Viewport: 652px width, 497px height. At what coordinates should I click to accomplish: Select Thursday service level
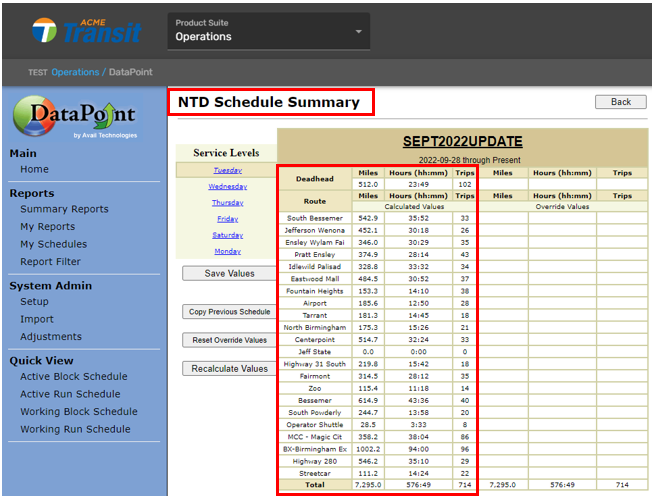pyautogui.click(x=227, y=203)
